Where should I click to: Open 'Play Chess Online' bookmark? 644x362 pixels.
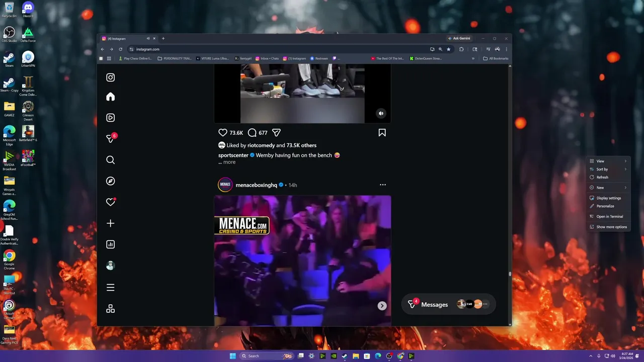tap(135, 58)
